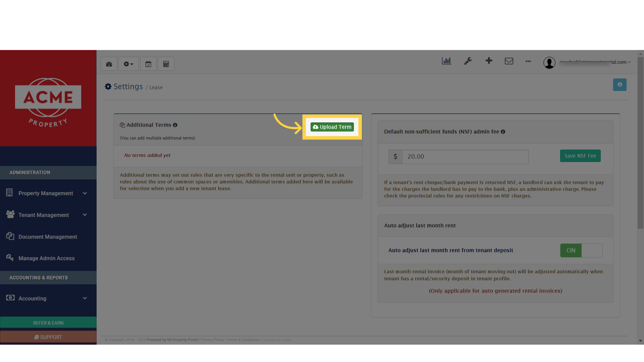Click the Additional Terms document icon
The height and width of the screenshot is (362, 644).
[x=122, y=125]
